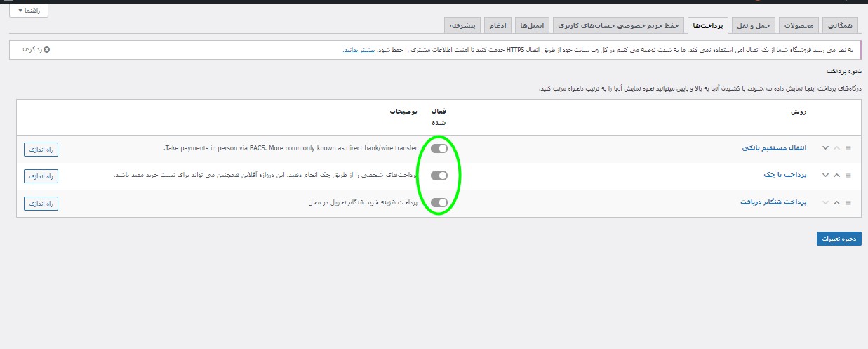Open the پرداخت هنگام دریافت method link
The image size is (868, 349).
tap(774, 202)
